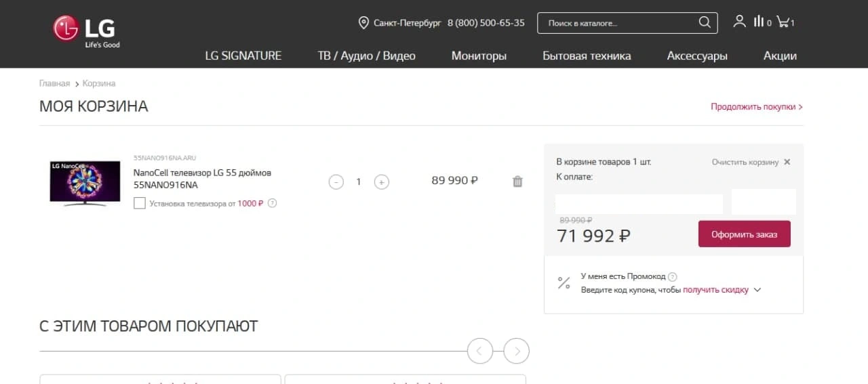Click Продолжить покупки link

click(757, 107)
